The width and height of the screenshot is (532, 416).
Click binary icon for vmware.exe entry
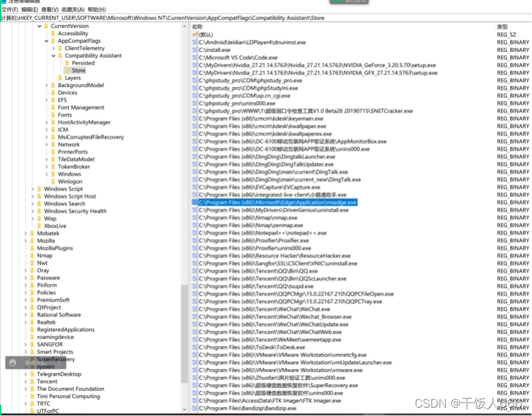[194, 370]
